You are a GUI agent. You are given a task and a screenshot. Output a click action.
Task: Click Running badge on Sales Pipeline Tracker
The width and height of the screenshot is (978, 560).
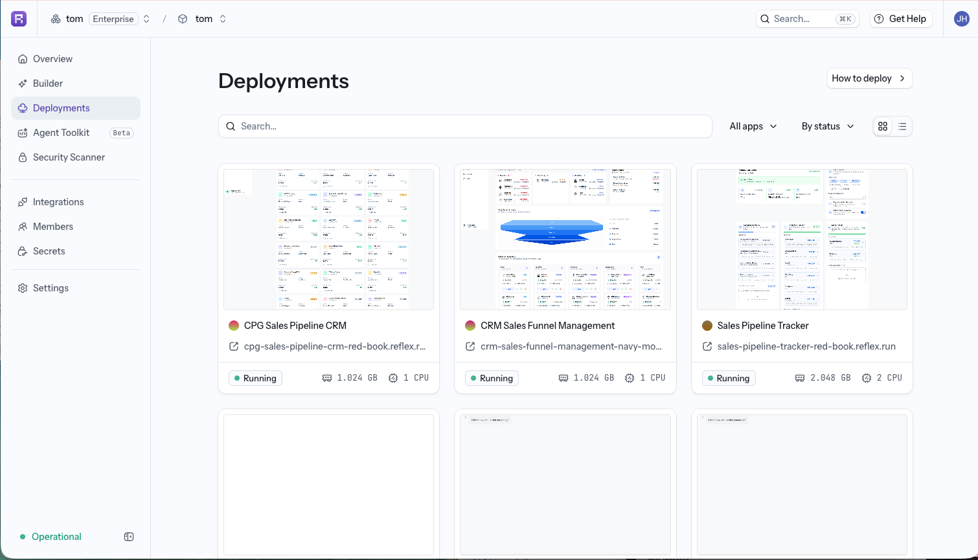coord(729,378)
